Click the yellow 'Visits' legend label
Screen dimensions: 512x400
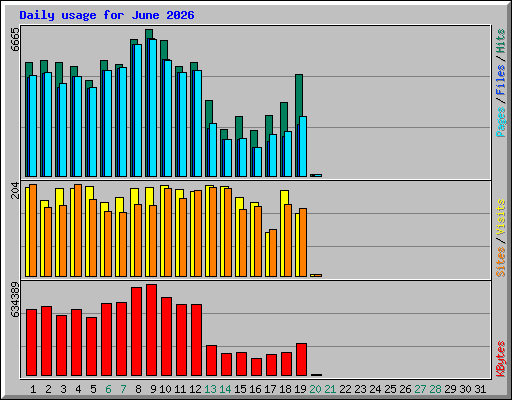click(501, 218)
